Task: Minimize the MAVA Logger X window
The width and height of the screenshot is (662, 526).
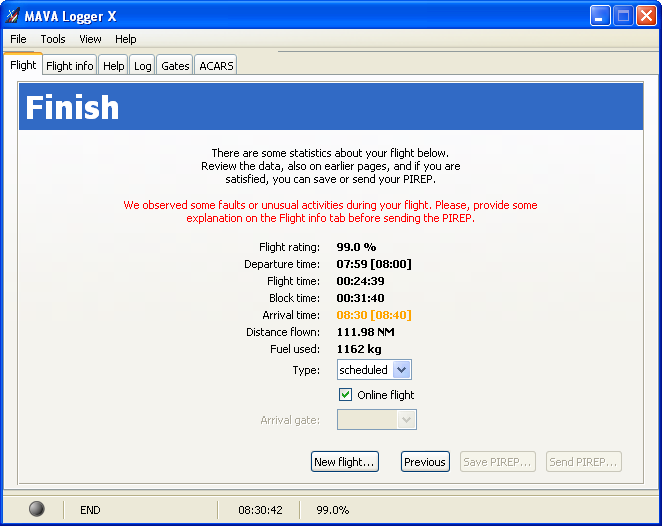Action: [x=600, y=16]
